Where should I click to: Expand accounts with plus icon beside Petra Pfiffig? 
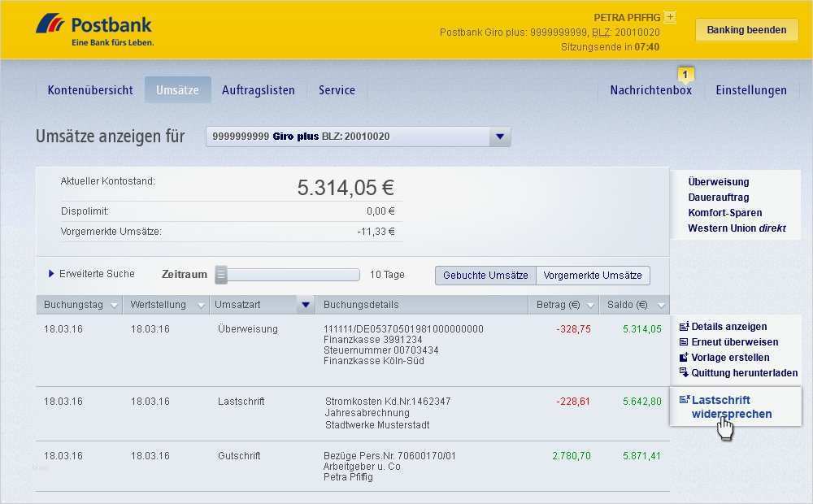670,17
